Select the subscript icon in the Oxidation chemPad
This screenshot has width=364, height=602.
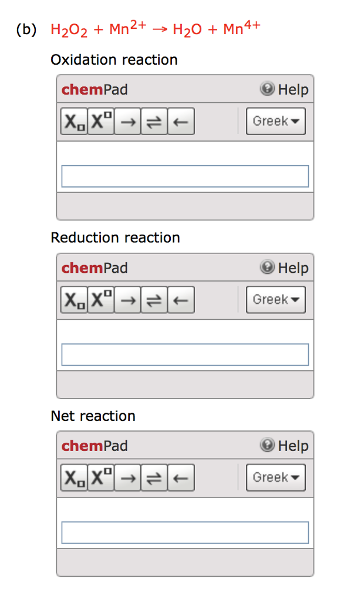click(73, 121)
